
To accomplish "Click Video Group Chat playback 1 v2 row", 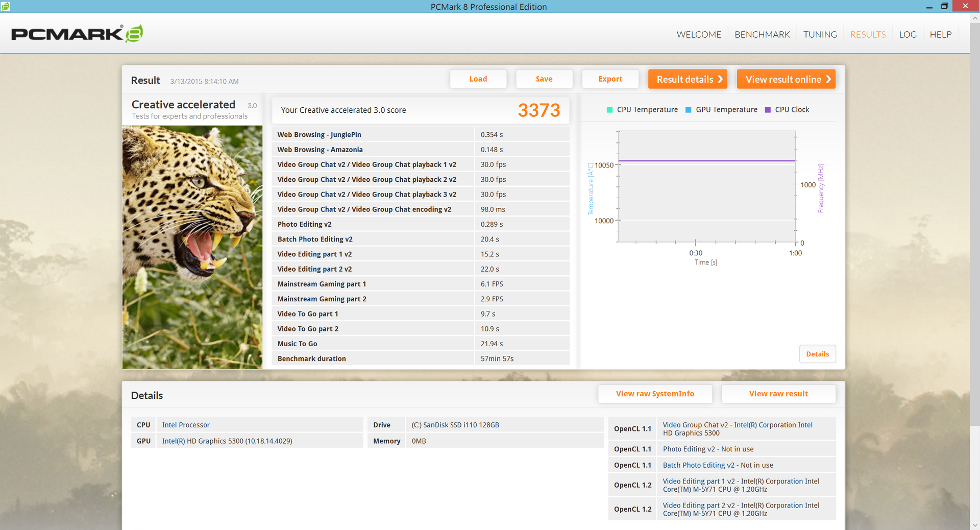I will [421, 164].
